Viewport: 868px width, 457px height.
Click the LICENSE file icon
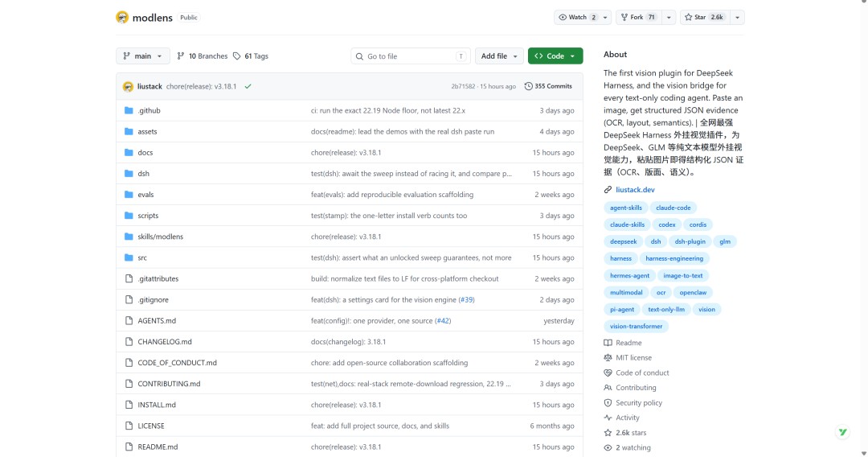click(129, 426)
